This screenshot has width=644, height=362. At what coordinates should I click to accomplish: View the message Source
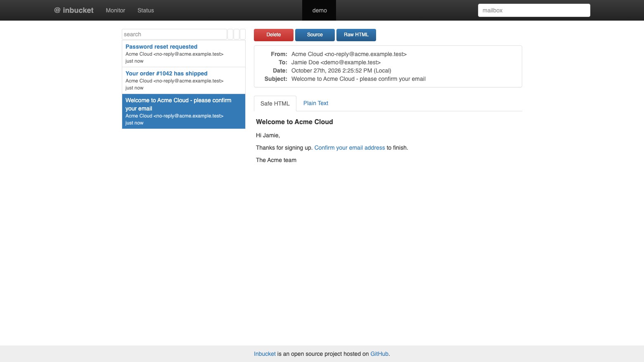click(315, 35)
